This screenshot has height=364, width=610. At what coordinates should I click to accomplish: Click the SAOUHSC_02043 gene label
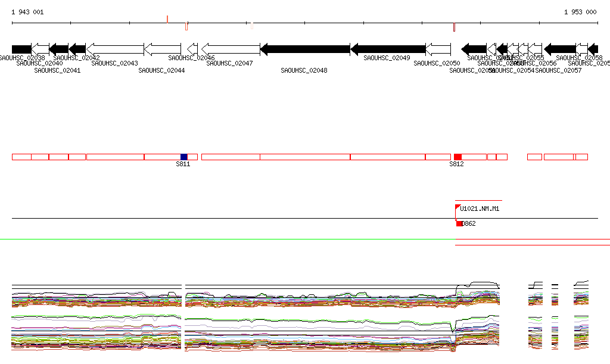click(114, 63)
